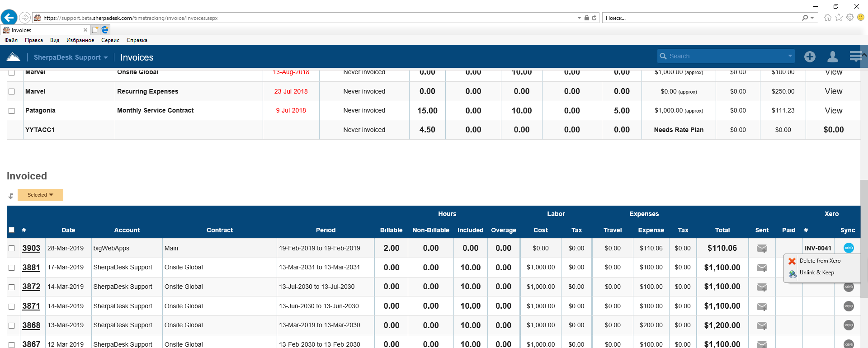This screenshot has height=348, width=868.
Task: Click the SherpaDesk mountain logo
Action: pos(14,57)
